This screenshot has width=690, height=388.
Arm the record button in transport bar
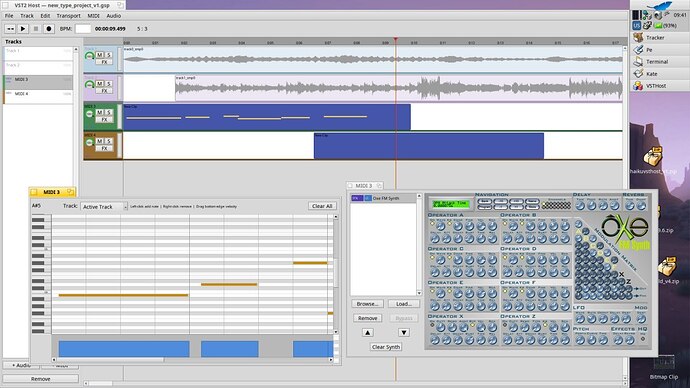(49, 29)
